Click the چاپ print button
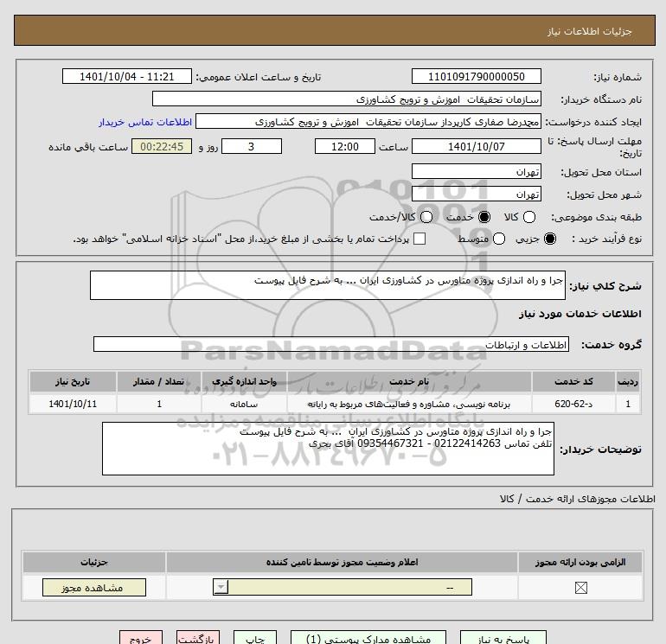This screenshot has height=644, width=666. tap(255, 638)
